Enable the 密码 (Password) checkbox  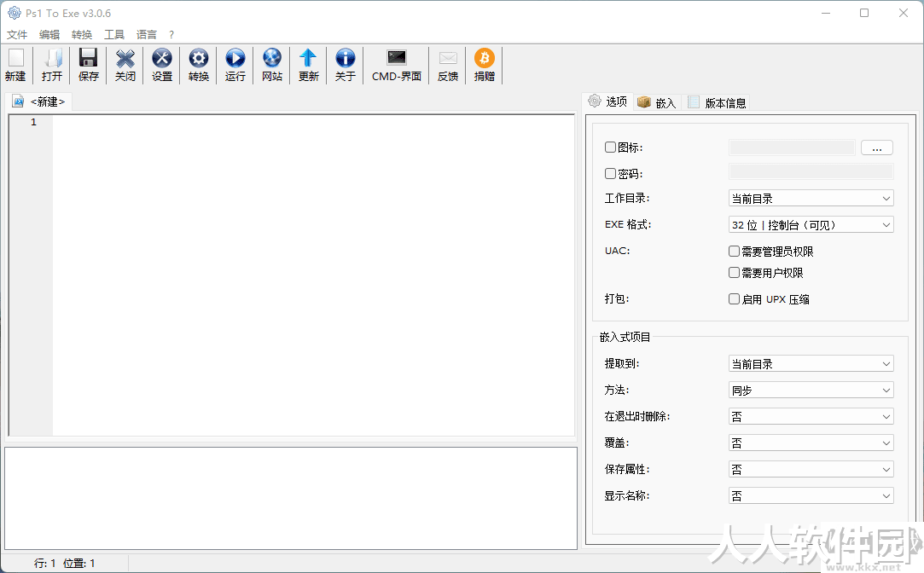(x=611, y=174)
